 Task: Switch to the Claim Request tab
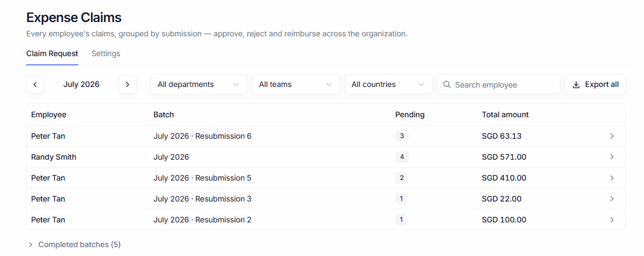click(x=52, y=54)
